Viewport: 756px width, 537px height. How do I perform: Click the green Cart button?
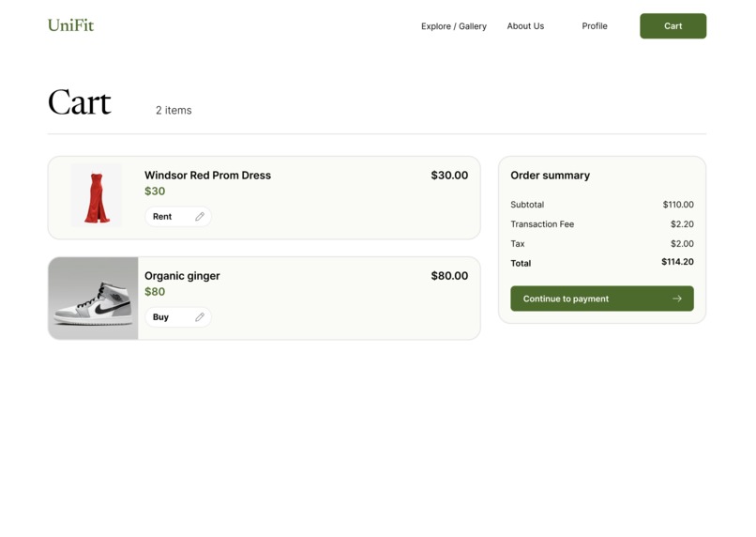pyautogui.click(x=673, y=26)
